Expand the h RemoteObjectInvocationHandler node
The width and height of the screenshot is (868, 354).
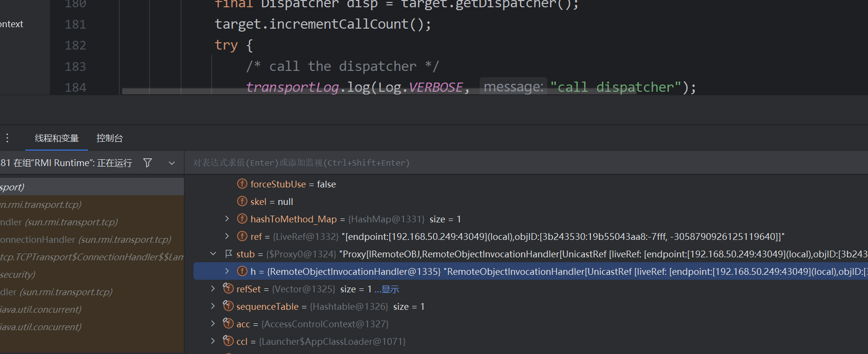(227, 271)
